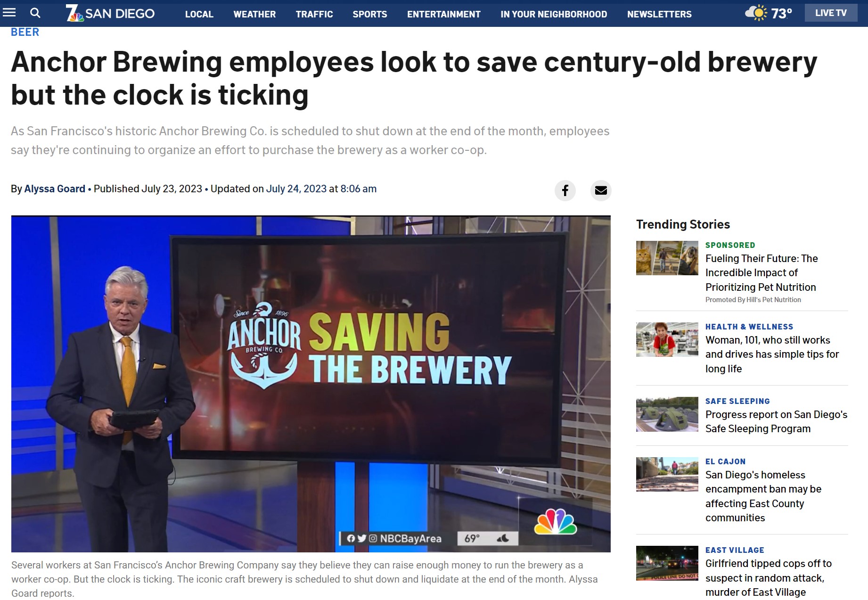This screenshot has height=600, width=868.
Task: Read San Diego's homeless encampment ban story
Action: coord(763,496)
